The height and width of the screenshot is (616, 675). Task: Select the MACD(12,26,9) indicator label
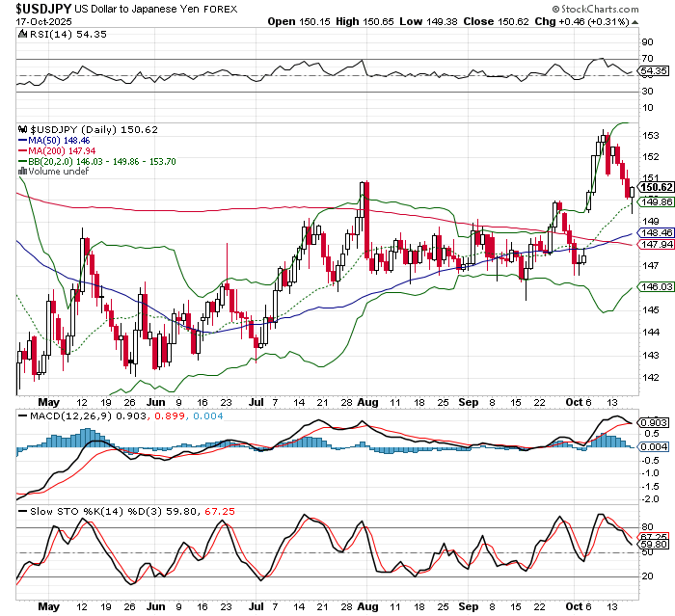62,415
